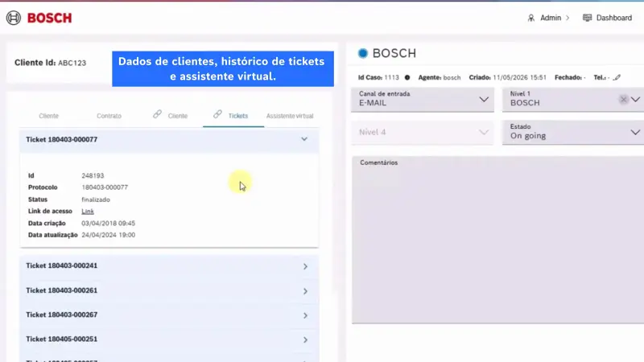644x362 pixels.
Task: Open the Nivel 1 dropdown arrow
Action: (x=635, y=99)
